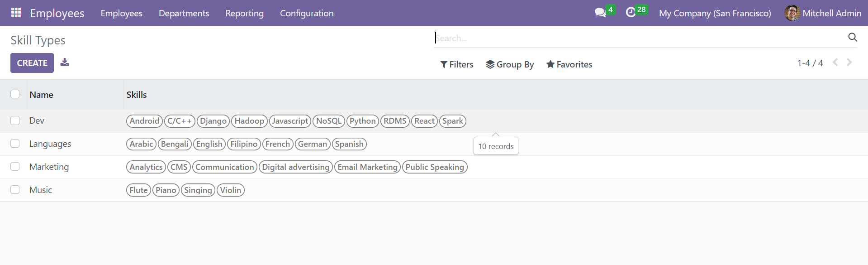Click the Spark skill tag
This screenshot has height=265, width=868.
point(453,121)
